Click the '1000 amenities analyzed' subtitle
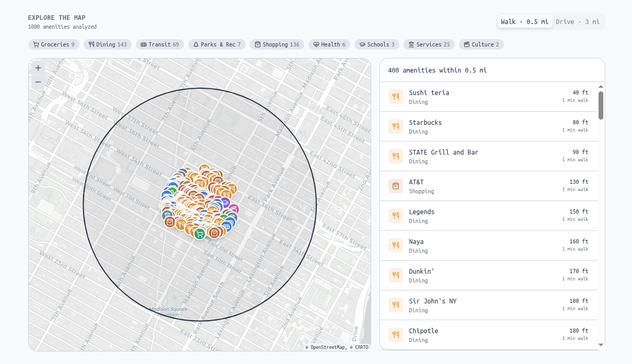632x364 pixels. [62, 27]
